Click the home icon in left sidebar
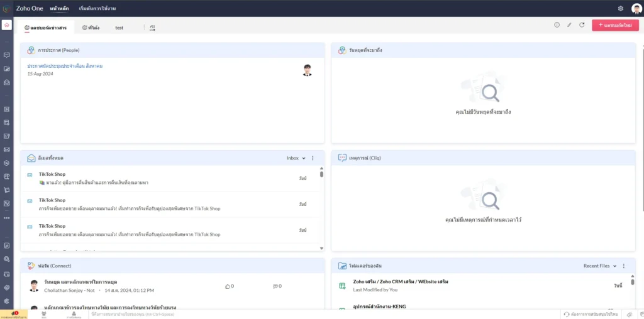Image resolution: width=644 pixels, height=319 pixels. [x=6, y=25]
